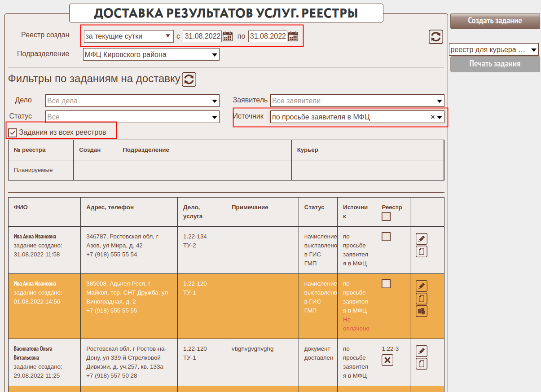541x392 pixels.
Task: Click the refresh icon beside the date range
Action: tap(435, 36)
